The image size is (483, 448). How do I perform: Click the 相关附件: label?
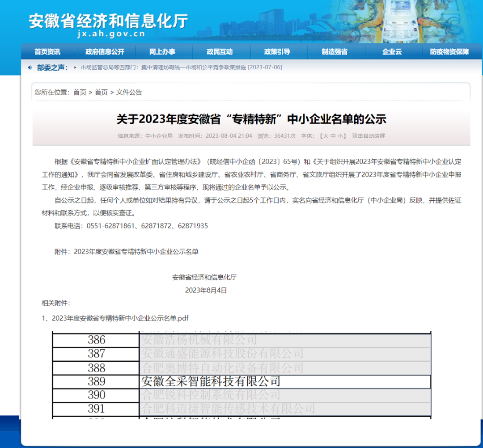(56, 303)
